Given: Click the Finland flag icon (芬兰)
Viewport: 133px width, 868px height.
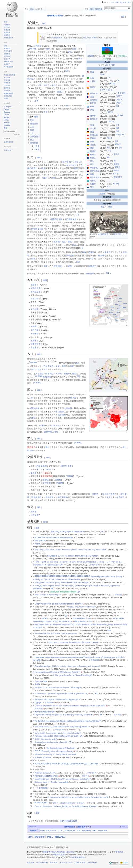Looking at the screenshot, I should pyautogui.click(x=88, y=187).
